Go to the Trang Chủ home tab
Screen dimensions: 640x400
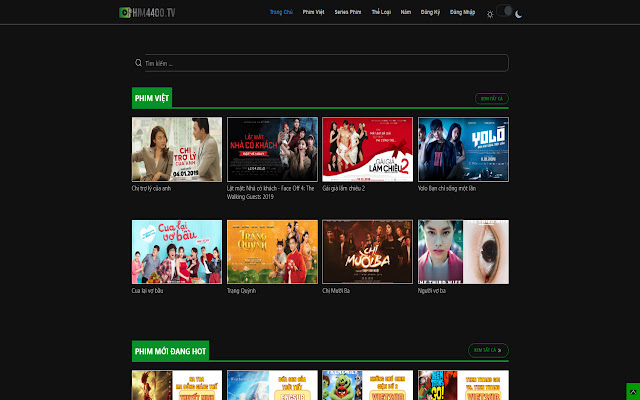[281, 13]
